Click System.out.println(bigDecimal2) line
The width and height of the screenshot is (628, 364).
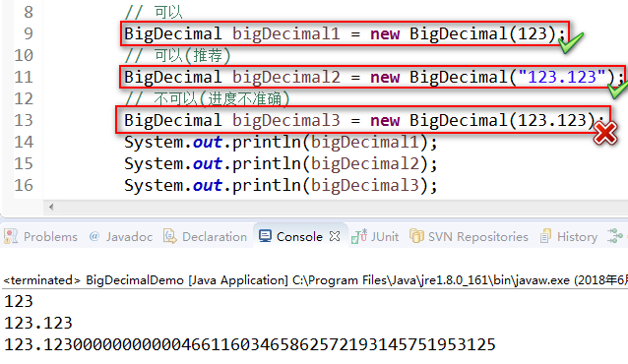coord(281,163)
